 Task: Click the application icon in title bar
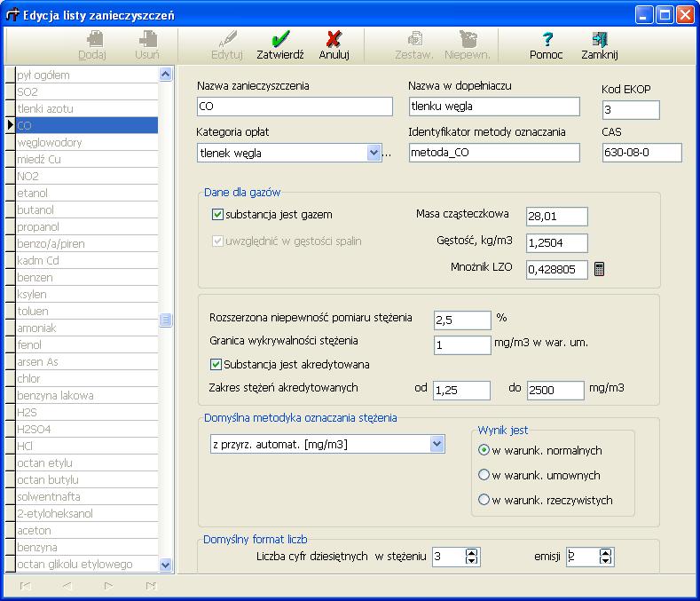click(12, 15)
